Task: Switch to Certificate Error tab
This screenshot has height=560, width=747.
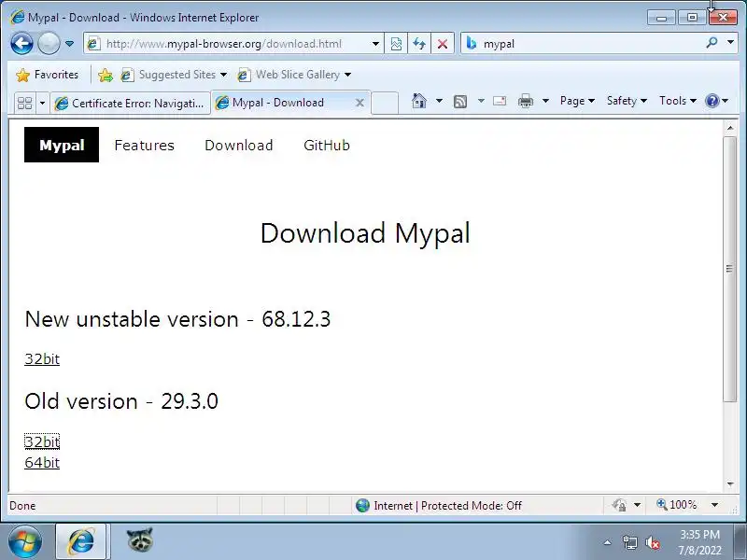Action: [130, 103]
